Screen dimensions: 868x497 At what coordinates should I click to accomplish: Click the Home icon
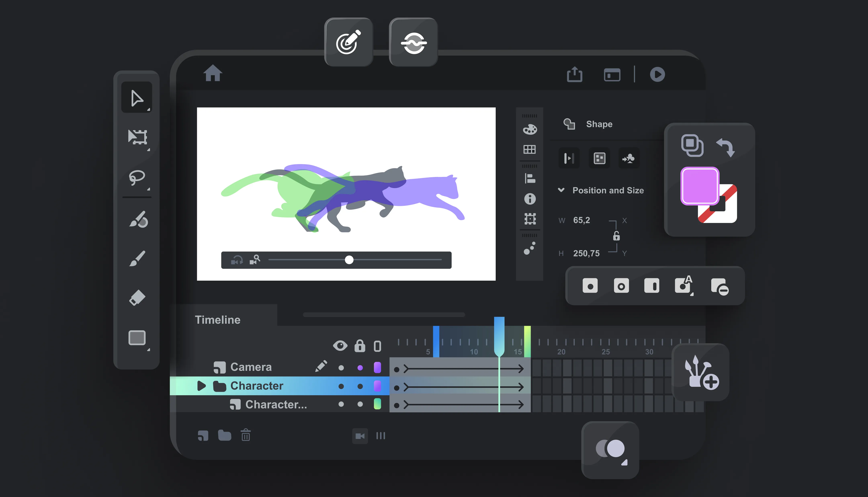(213, 73)
